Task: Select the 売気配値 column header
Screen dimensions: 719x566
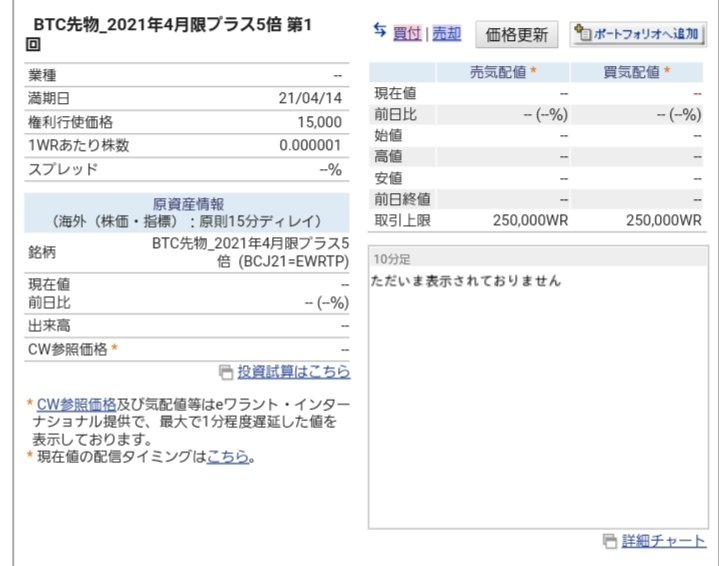Action: point(503,72)
